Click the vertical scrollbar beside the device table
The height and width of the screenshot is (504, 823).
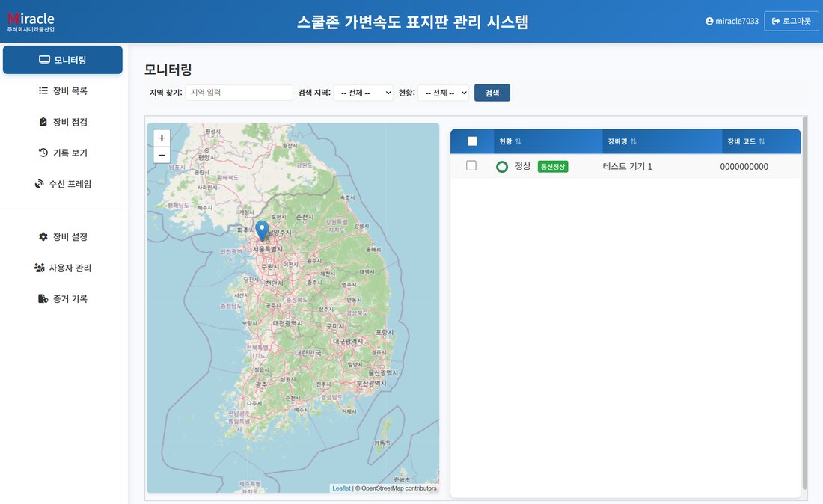(x=804, y=304)
